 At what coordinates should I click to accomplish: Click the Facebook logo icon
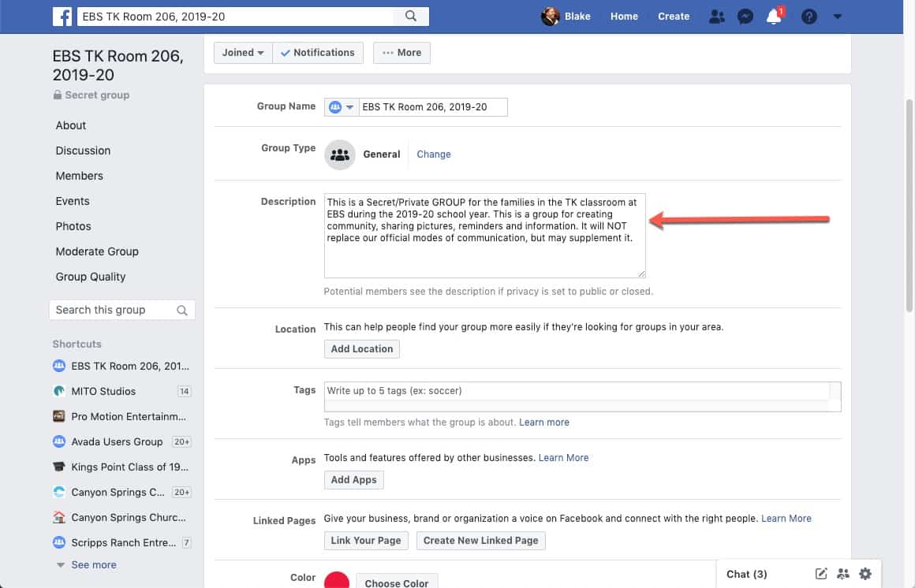(62, 16)
